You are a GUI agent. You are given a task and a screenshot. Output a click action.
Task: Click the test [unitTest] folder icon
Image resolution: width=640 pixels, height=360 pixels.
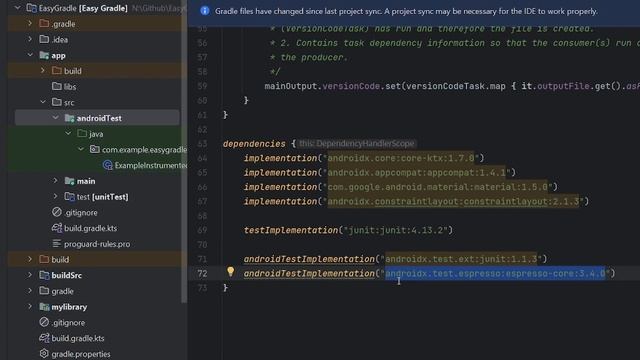click(x=69, y=196)
